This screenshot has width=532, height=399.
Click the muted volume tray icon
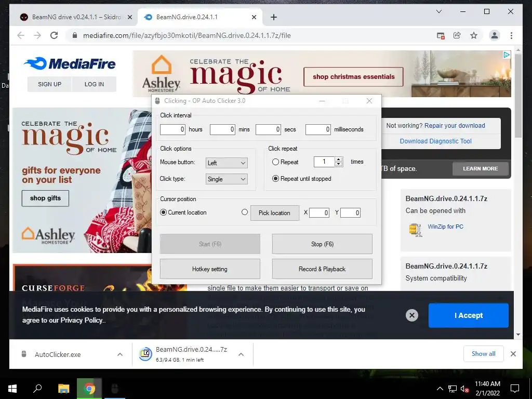pyautogui.click(x=464, y=389)
